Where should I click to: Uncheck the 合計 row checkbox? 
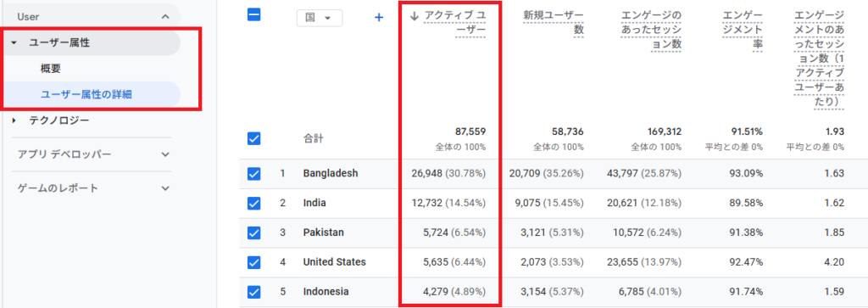coord(254,138)
